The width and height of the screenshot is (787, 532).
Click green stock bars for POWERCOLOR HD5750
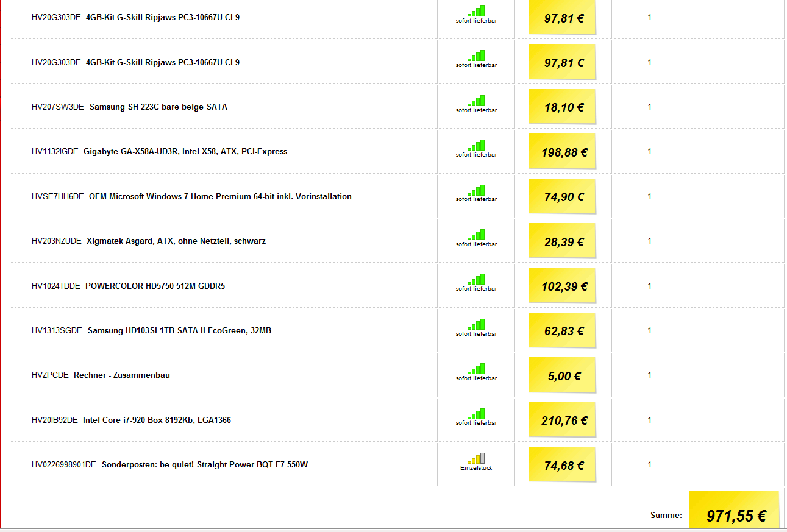point(477,279)
